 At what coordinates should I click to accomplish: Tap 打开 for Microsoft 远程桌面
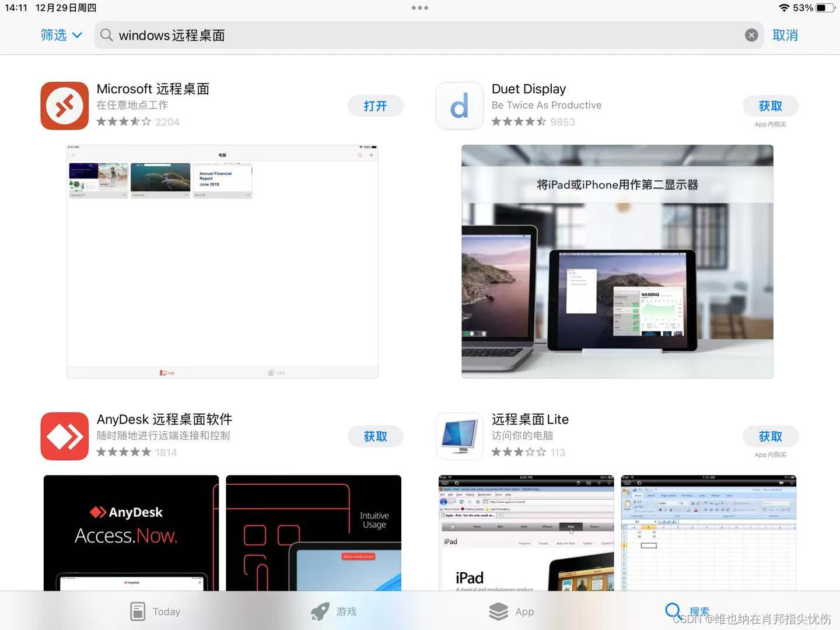(x=375, y=106)
